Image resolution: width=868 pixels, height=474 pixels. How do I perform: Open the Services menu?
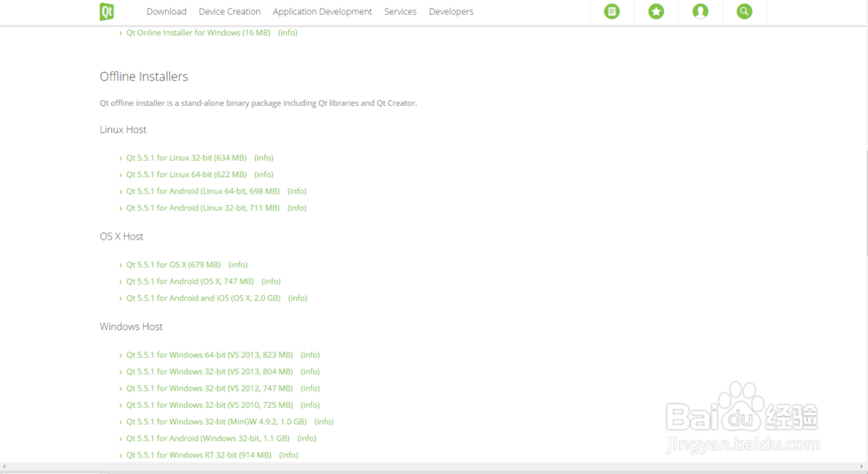pos(400,11)
